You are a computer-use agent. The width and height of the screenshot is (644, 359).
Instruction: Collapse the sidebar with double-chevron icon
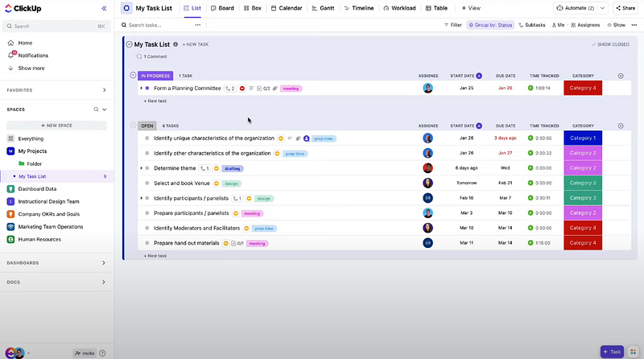104,8
